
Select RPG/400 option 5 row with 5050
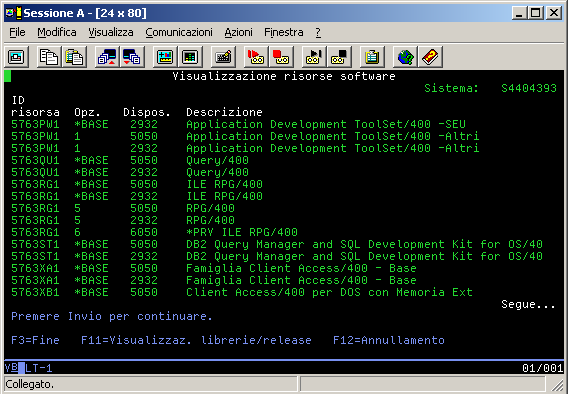click(x=123, y=208)
